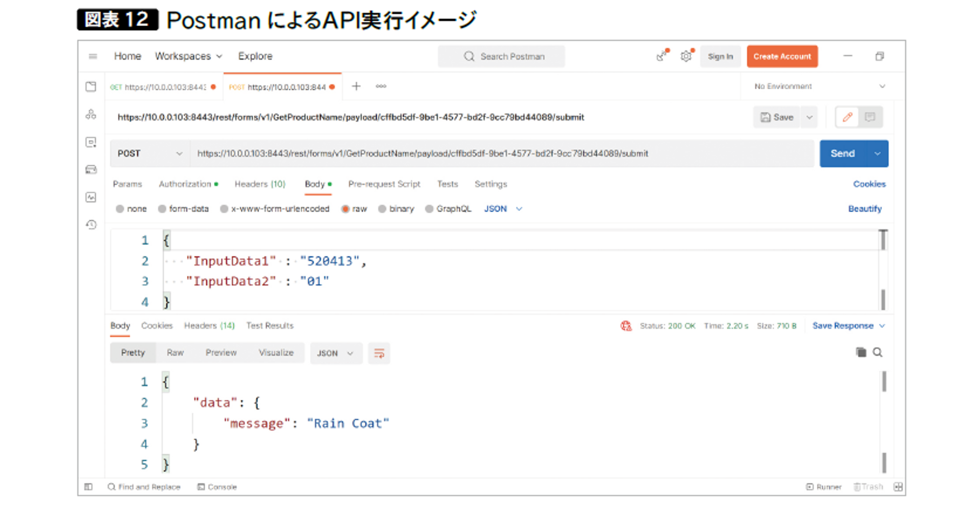
Task: Open Mock Servers sidebar icon
Action: tap(91, 170)
